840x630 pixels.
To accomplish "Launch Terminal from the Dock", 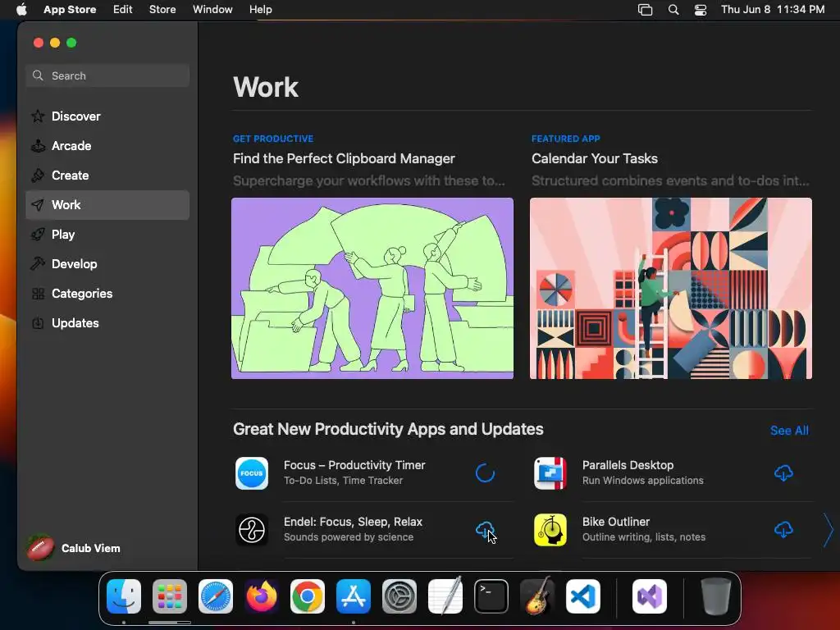I will (x=491, y=596).
